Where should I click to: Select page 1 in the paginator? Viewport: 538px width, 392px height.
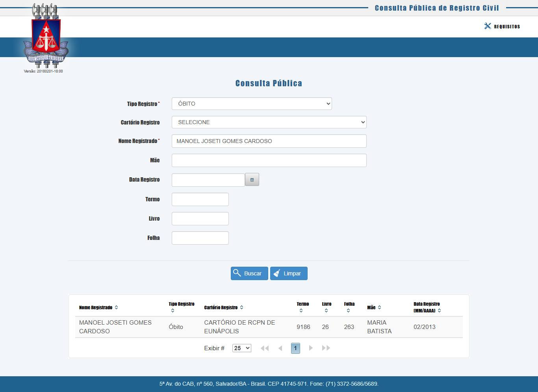pyautogui.click(x=295, y=348)
